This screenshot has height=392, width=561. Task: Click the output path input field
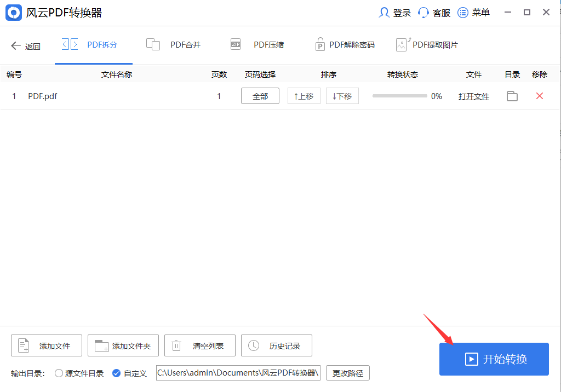pos(238,373)
